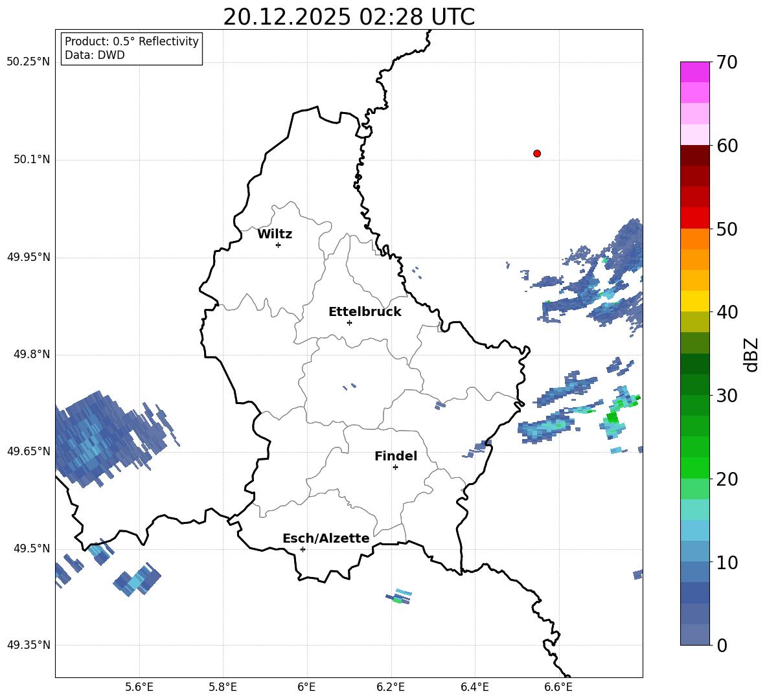Click the red radar site marker
This screenshot has height=700, width=767.
pos(536,153)
